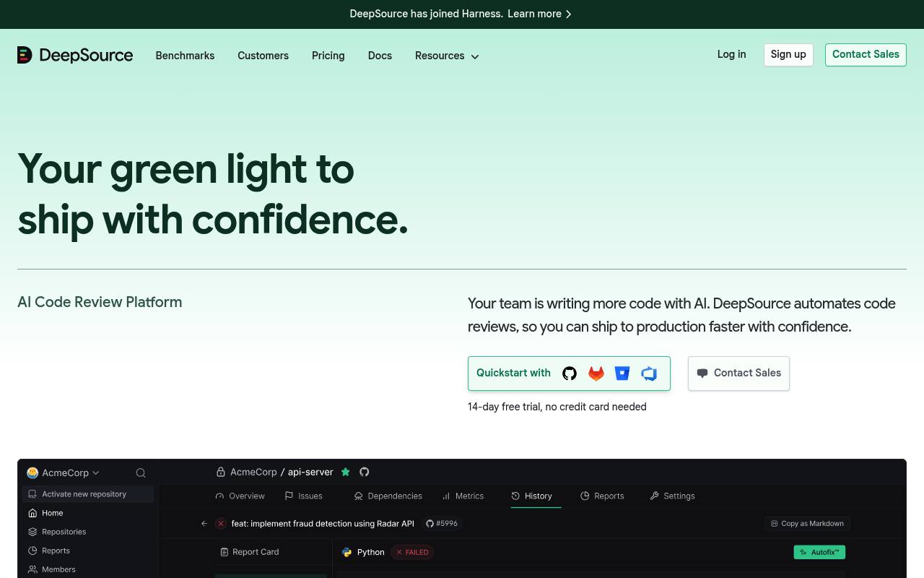Quickstart with the Azure DevOps icon

click(649, 374)
